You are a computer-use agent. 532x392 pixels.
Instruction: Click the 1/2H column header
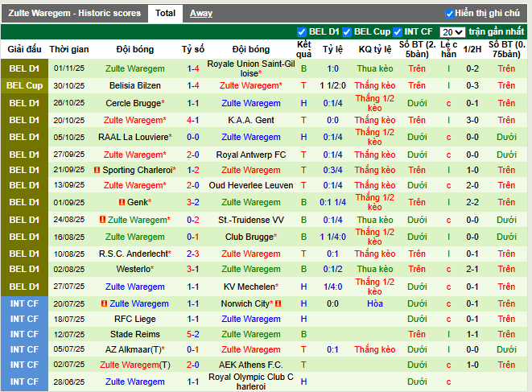tap(472, 49)
